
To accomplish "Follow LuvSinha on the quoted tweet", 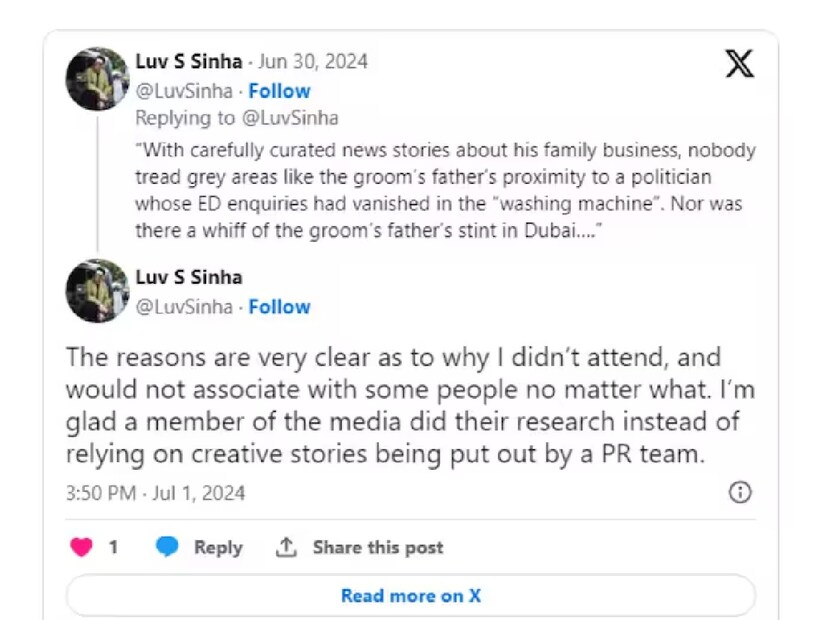I will pyautogui.click(x=279, y=90).
